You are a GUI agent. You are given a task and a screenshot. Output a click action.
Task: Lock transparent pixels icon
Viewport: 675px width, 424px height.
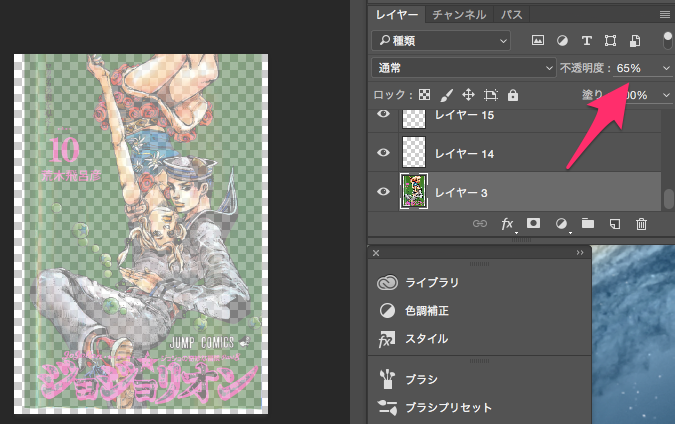tap(424, 95)
